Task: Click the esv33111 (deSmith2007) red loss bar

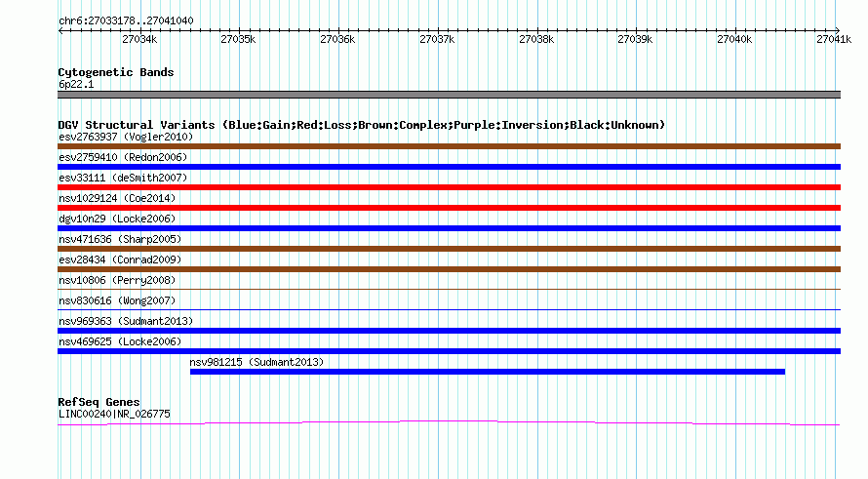Action: 449,187
